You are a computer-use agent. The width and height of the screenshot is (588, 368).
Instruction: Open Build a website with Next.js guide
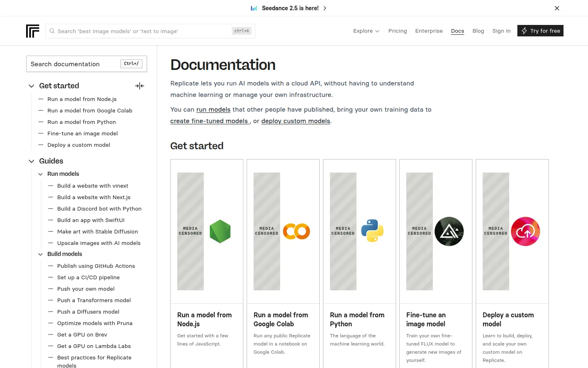94,197
